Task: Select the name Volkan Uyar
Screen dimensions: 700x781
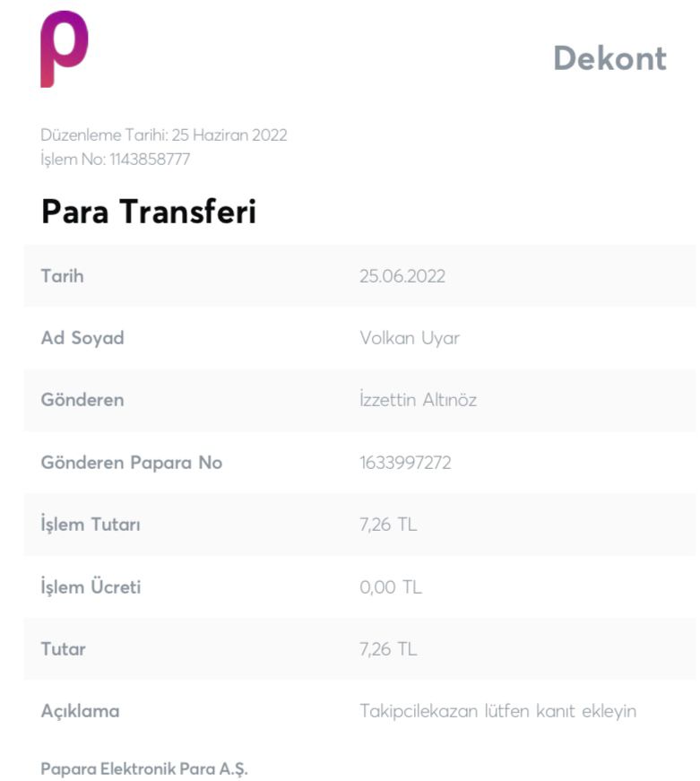Action: (410, 338)
